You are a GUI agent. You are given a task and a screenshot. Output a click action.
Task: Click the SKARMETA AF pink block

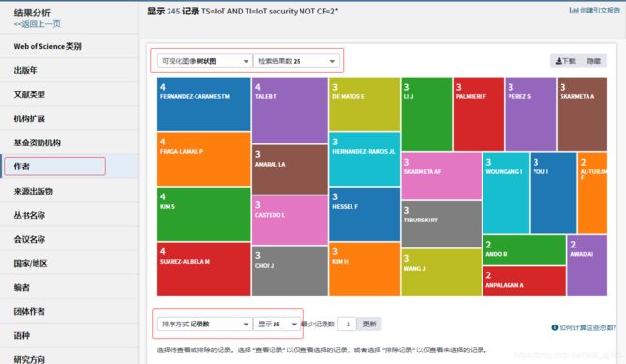(x=441, y=176)
